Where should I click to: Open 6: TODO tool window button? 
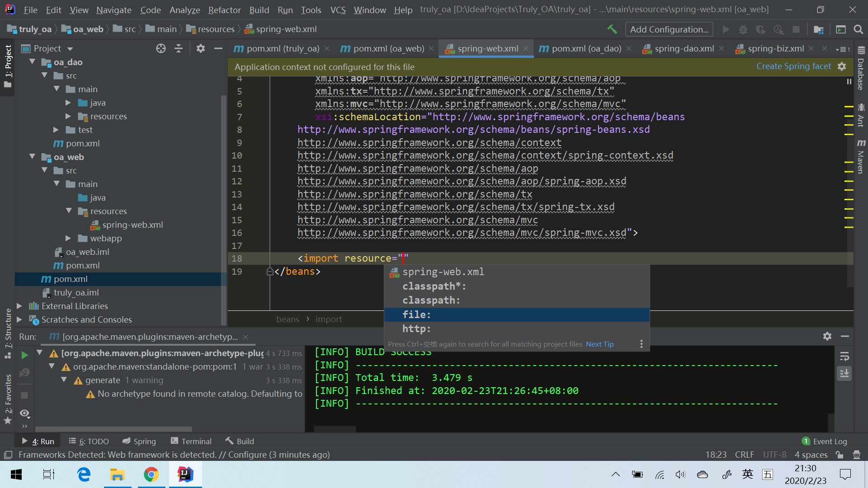coord(89,441)
